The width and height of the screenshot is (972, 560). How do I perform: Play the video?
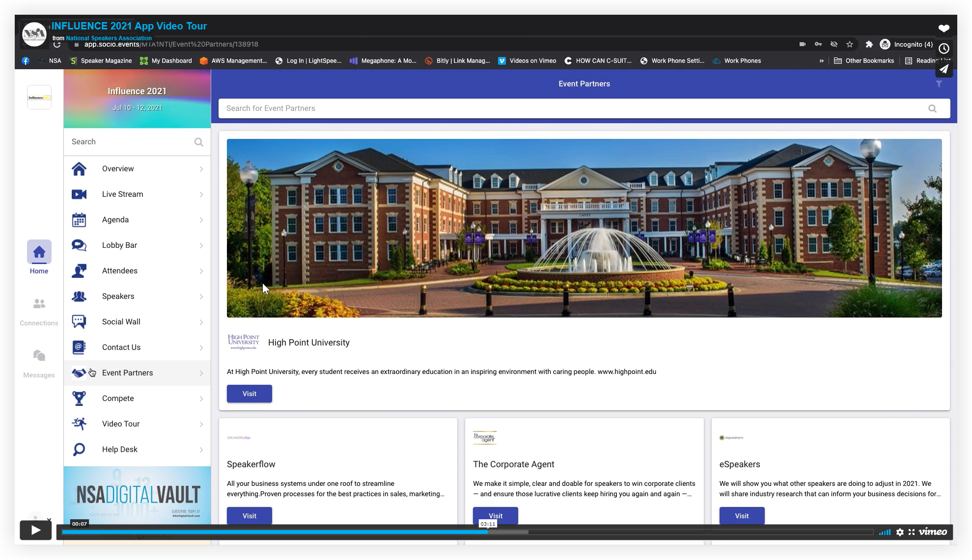36,530
